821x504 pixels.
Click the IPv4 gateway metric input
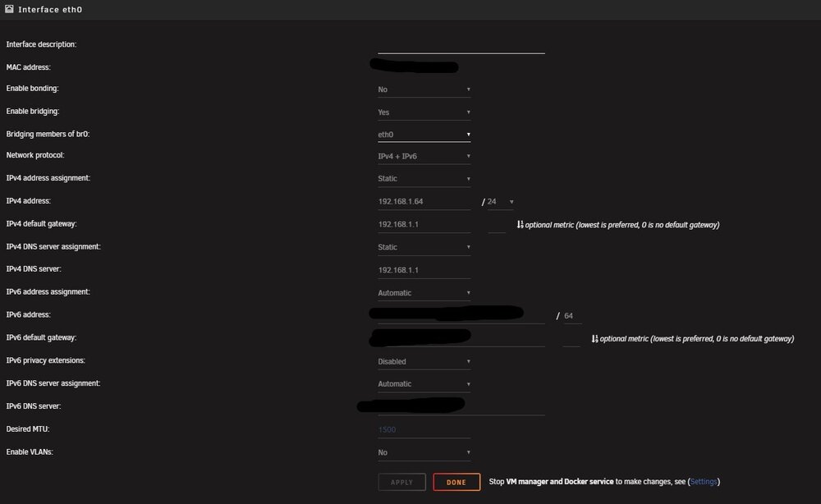click(x=497, y=225)
